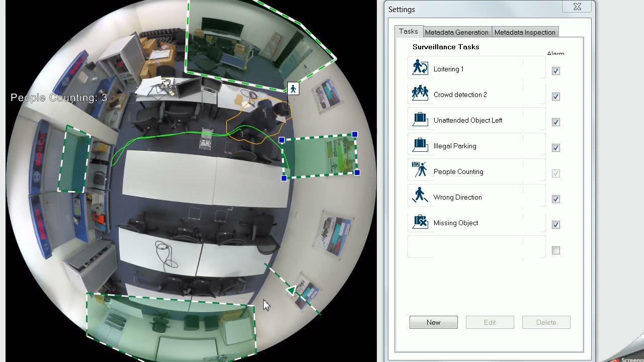Viewport: 644px width, 362px height.
Task: Click the Delete task button
Action: pos(546,322)
